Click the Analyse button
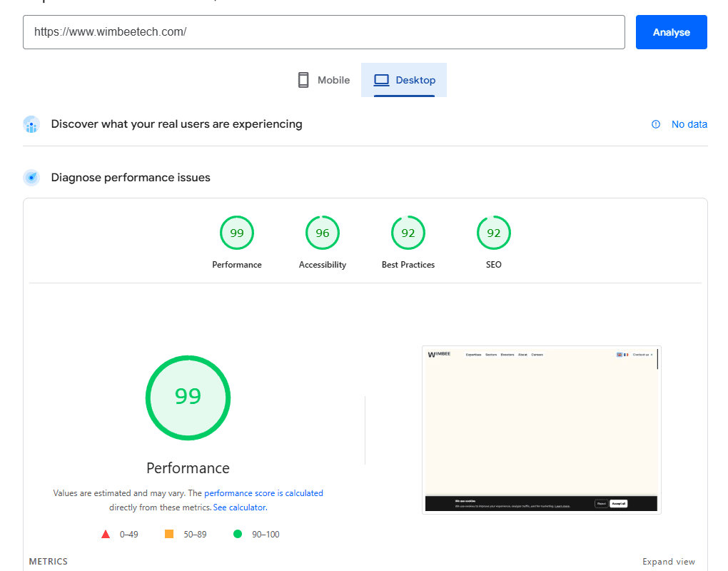Screen dimensions: 728x571 (x=671, y=31)
